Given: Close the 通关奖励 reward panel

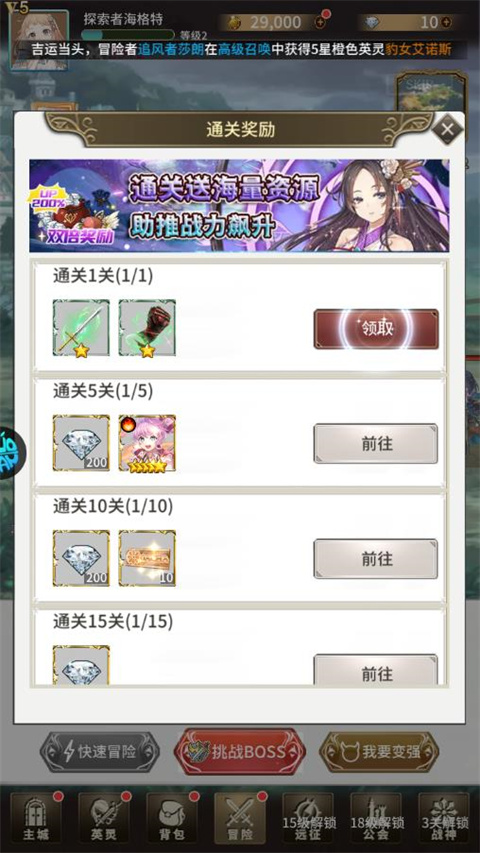Looking at the screenshot, I should (447, 129).
